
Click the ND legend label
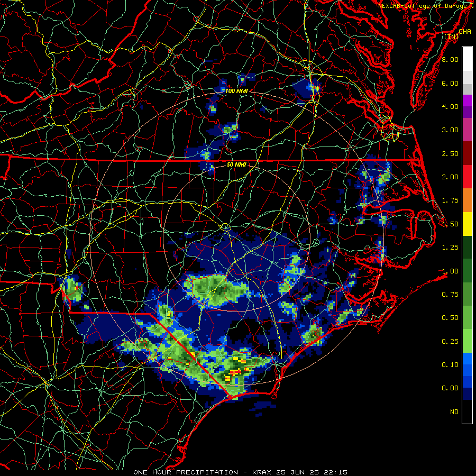(x=454, y=412)
